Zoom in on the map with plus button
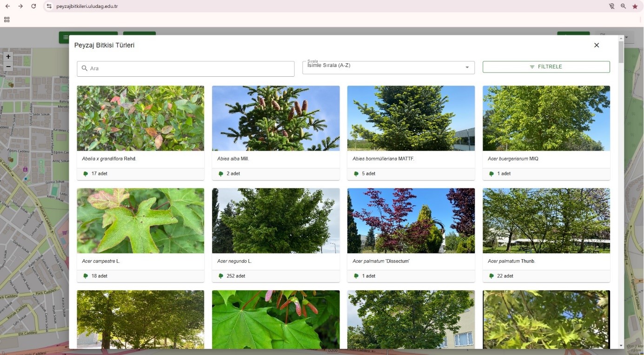The width and height of the screenshot is (644, 355). click(x=8, y=56)
